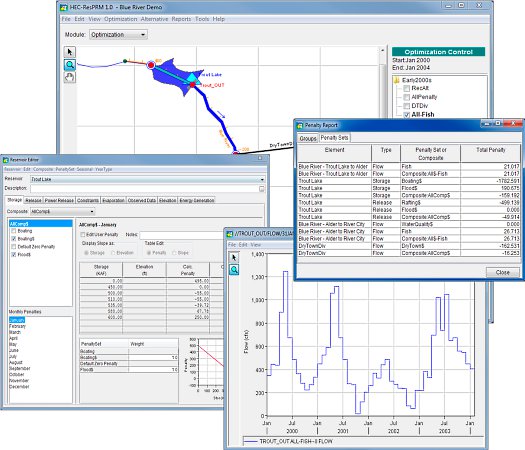Toggle the Boating penalty checkbox

coord(14,231)
